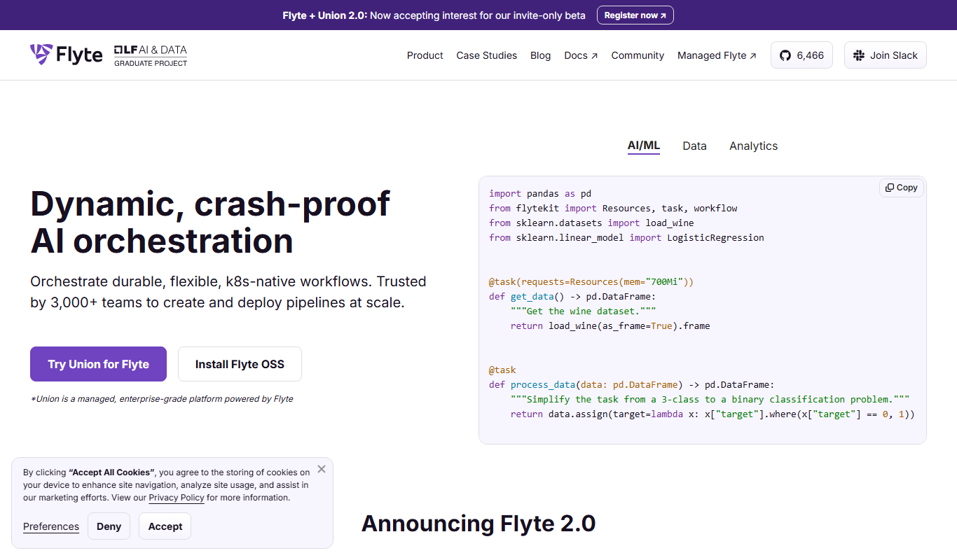This screenshot has width=957, height=560.
Task: Click the '@task(requests=Resources(mem="700Mi"))' line
Action: pos(591,281)
